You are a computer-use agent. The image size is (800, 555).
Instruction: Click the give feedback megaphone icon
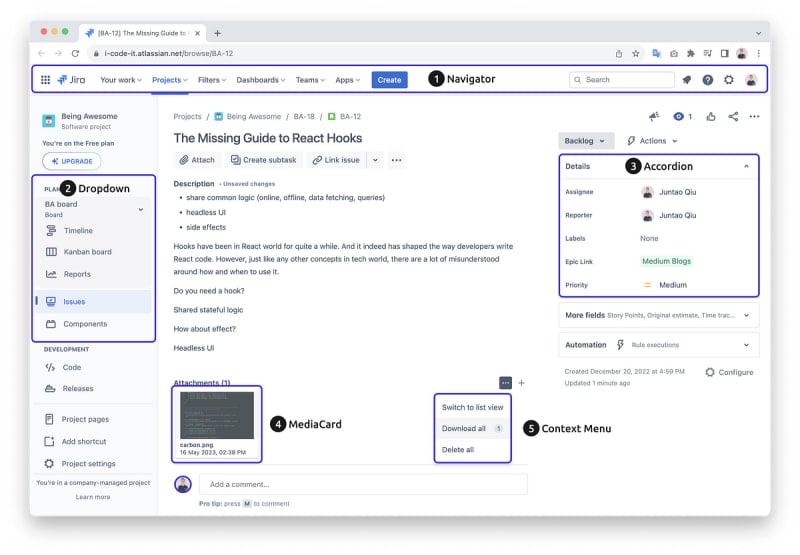point(654,117)
